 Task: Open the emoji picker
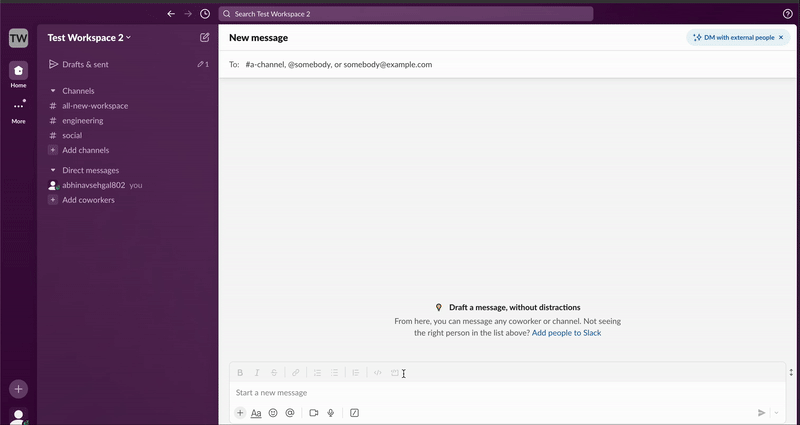[x=273, y=413]
